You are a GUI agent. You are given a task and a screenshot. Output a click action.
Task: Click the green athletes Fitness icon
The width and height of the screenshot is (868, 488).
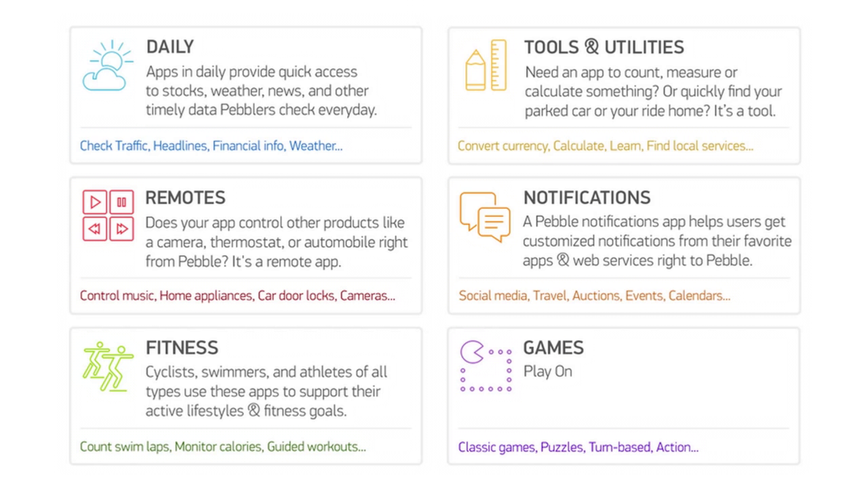pos(108,366)
